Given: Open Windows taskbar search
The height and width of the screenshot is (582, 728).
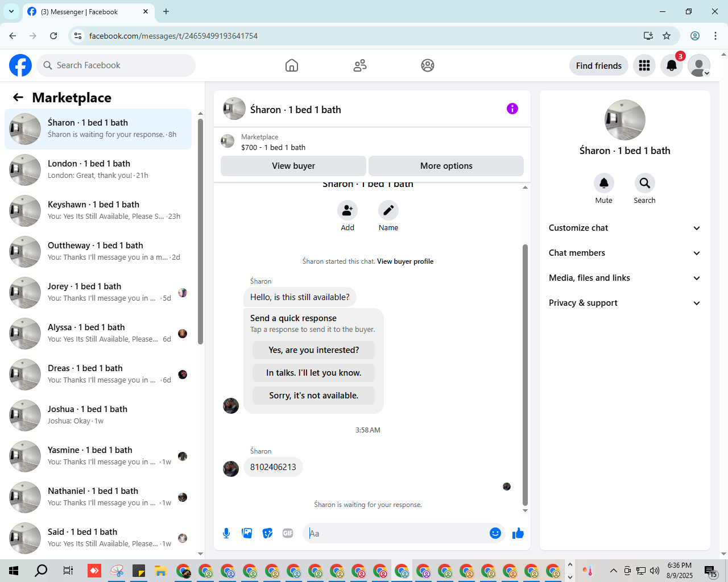Looking at the screenshot, I should point(41,571).
